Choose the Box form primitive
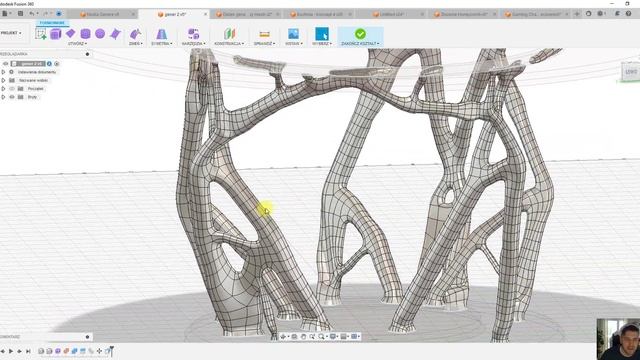This screenshot has height=360, width=640. (56, 34)
